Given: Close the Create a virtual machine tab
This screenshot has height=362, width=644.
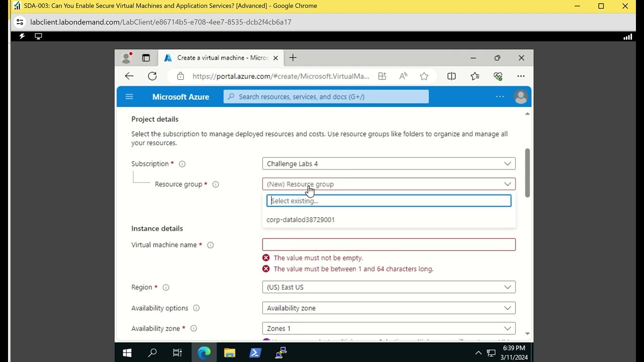Looking at the screenshot, I should tap(275, 58).
